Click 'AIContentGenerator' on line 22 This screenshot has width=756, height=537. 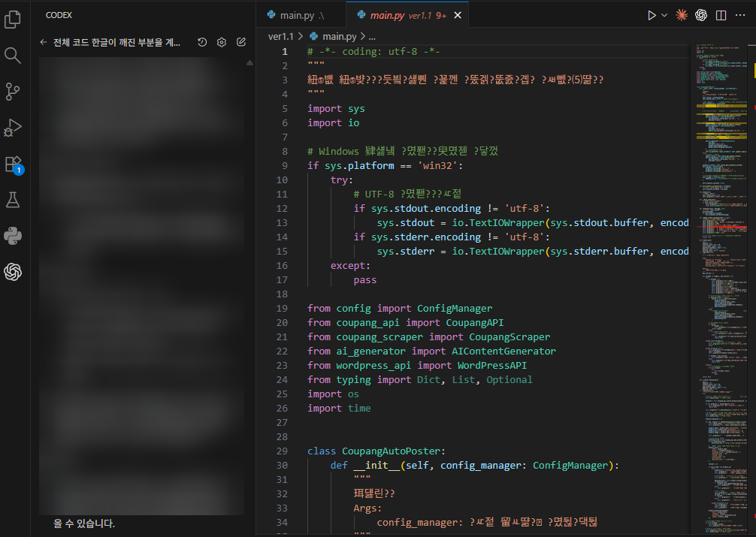click(x=503, y=351)
